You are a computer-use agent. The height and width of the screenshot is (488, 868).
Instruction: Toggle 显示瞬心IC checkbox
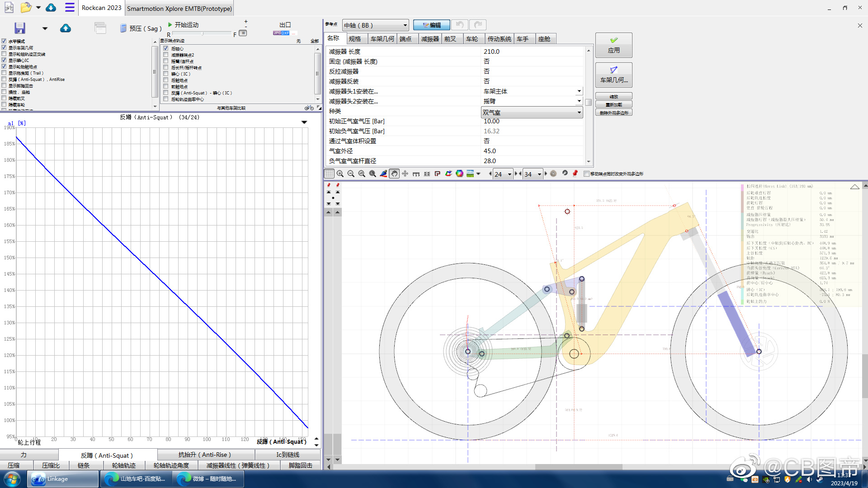click(4, 60)
